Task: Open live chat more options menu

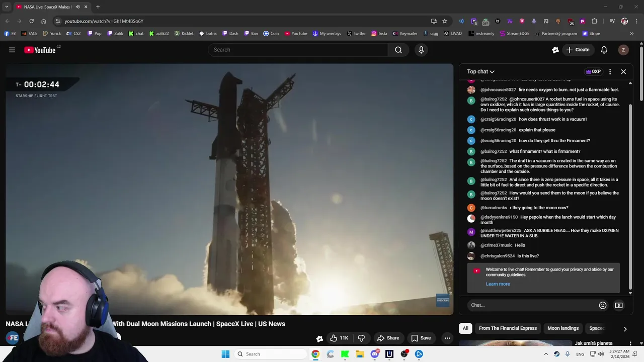Action: tap(610, 72)
